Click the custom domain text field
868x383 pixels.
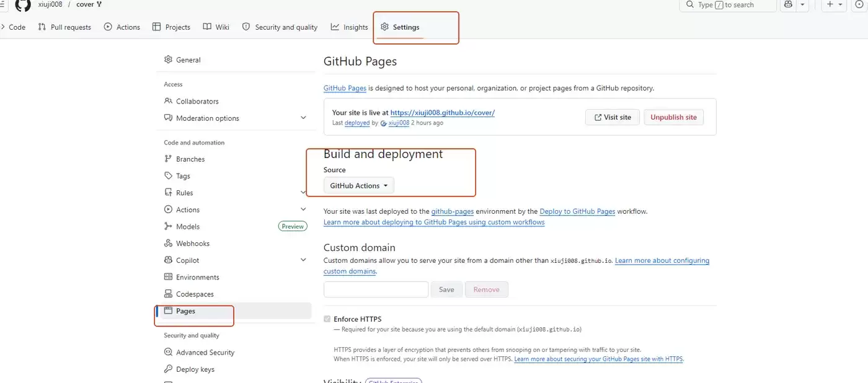tap(376, 289)
